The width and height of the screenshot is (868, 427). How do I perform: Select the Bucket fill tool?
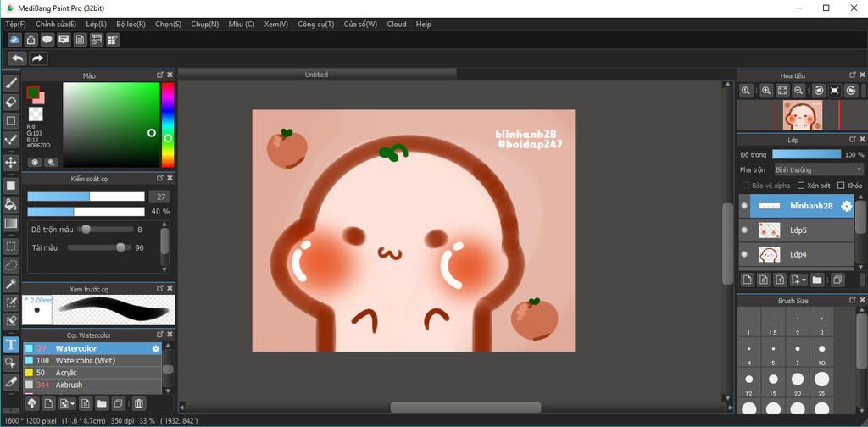(x=11, y=204)
